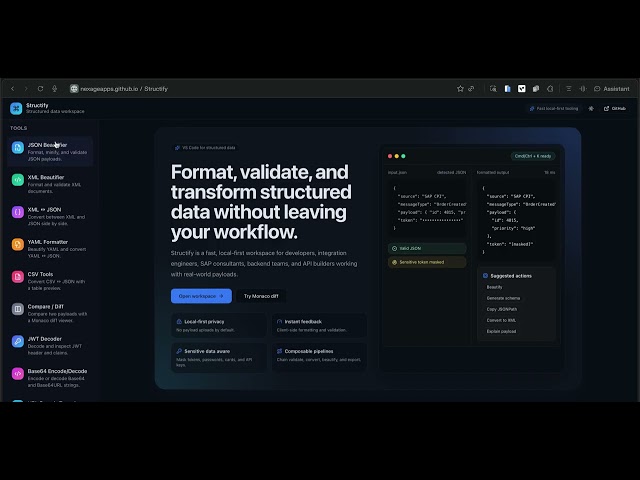The width and height of the screenshot is (640, 480).
Task: Click the Convert to XML suggested action
Action: pos(501,320)
